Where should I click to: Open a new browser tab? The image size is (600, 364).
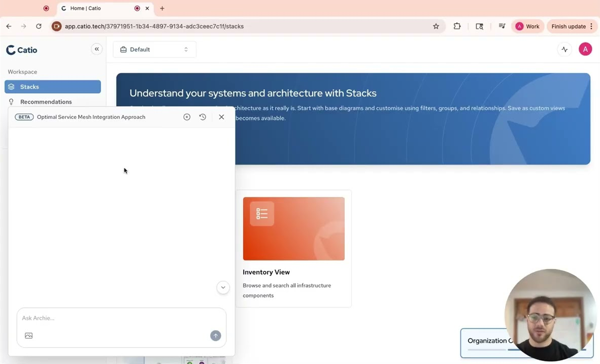162,9
